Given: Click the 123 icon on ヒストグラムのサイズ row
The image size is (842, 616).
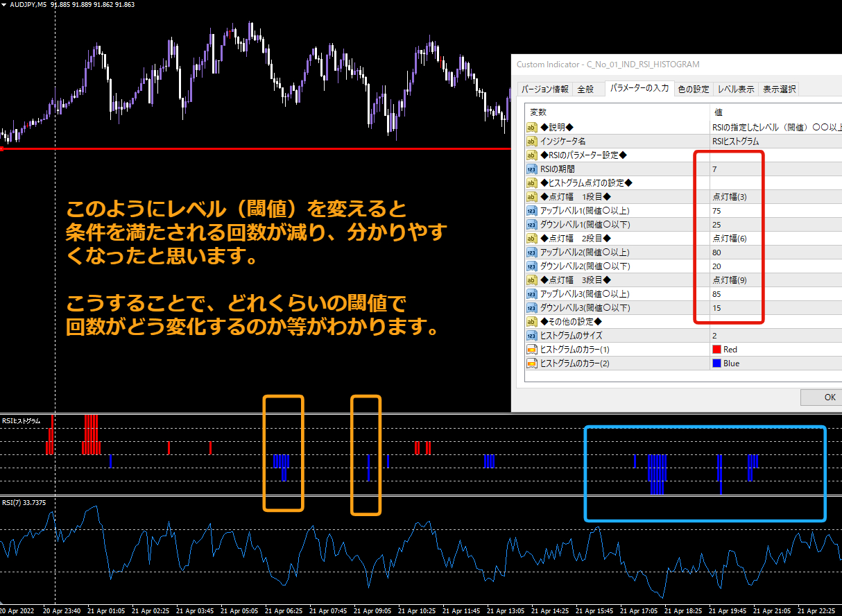Looking at the screenshot, I should (x=532, y=335).
